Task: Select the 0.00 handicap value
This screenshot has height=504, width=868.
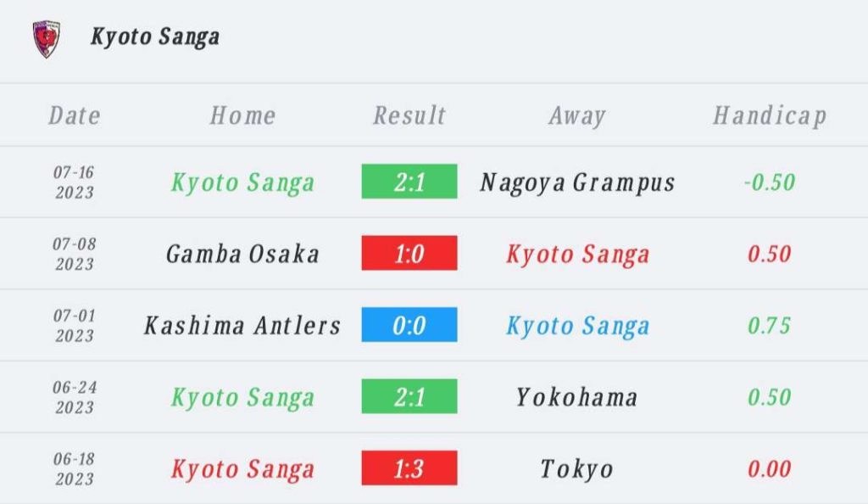Action: click(x=770, y=469)
